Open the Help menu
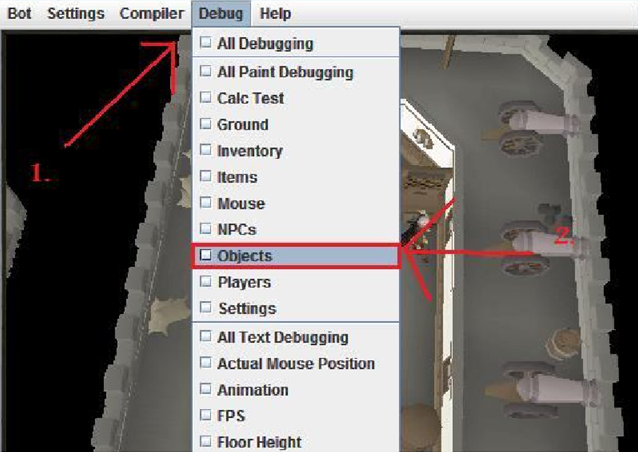This screenshot has width=638, height=452. (x=275, y=13)
